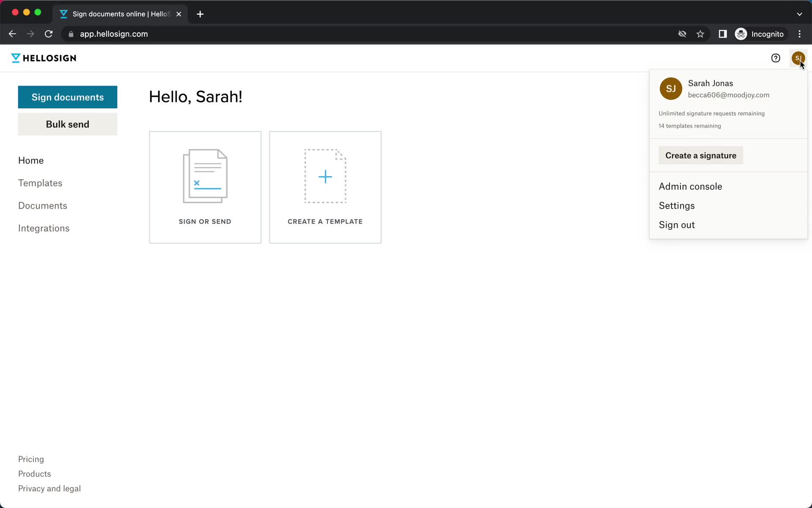Click the Pricing link at bottom
The width and height of the screenshot is (812, 508).
pos(31,459)
